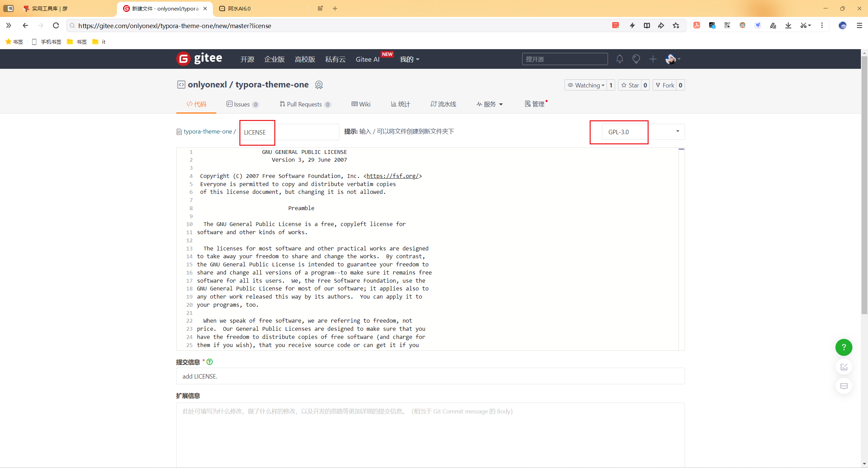Open the 手机书签 bookmark
The height and width of the screenshot is (468, 868).
coord(46,42)
